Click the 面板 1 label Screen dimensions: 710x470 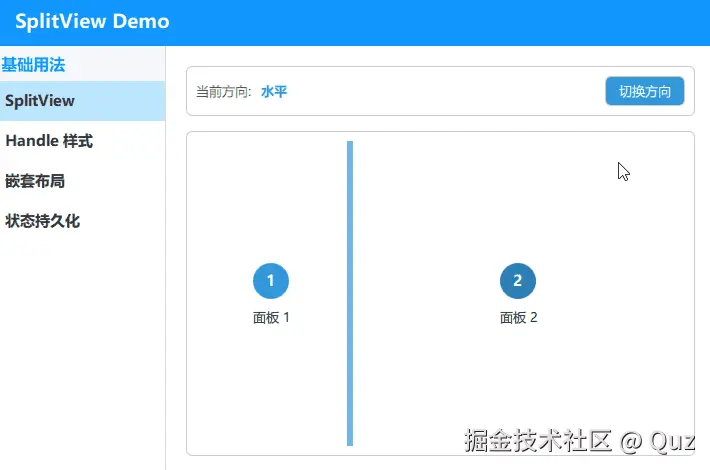(271, 317)
